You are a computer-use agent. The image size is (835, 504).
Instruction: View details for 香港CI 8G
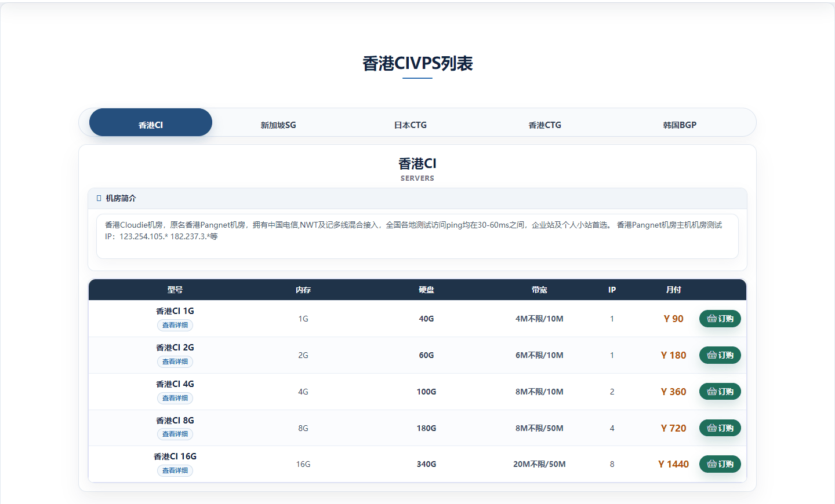[x=175, y=434]
